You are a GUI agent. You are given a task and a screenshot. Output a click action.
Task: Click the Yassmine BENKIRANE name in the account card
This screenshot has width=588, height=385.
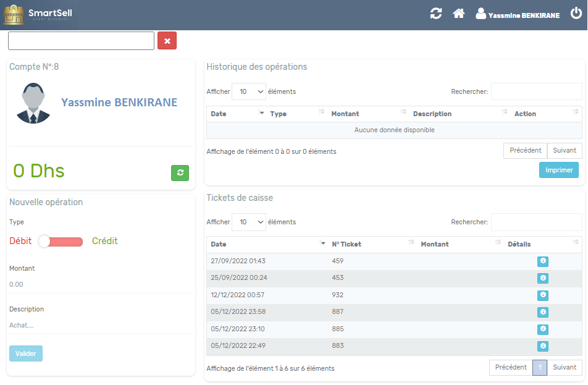(x=119, y=103)
